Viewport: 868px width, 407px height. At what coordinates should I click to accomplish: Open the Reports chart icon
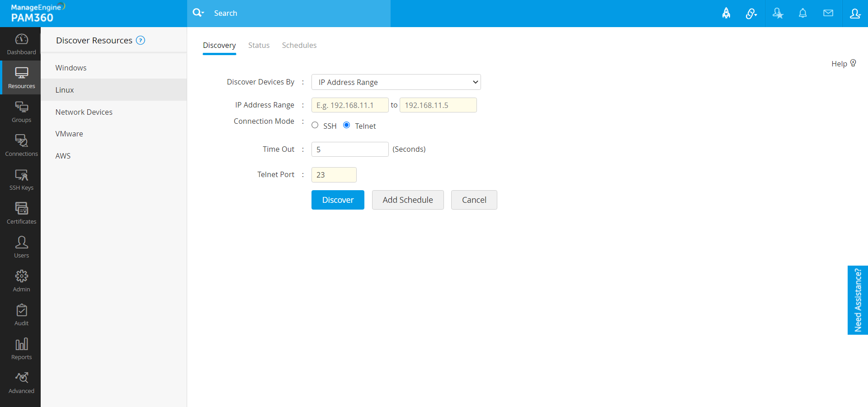click(21, 344)
